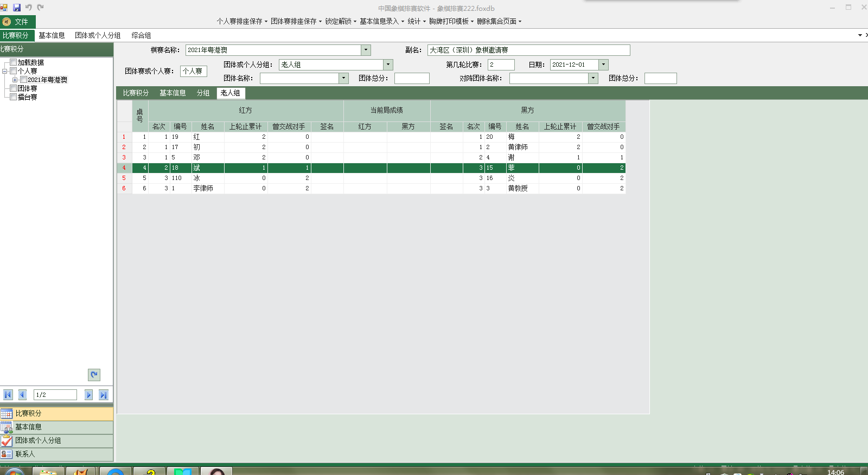This screenshot has height=475, width=868.
Task: Go to previous page arrow
Action: click(22, 395)
